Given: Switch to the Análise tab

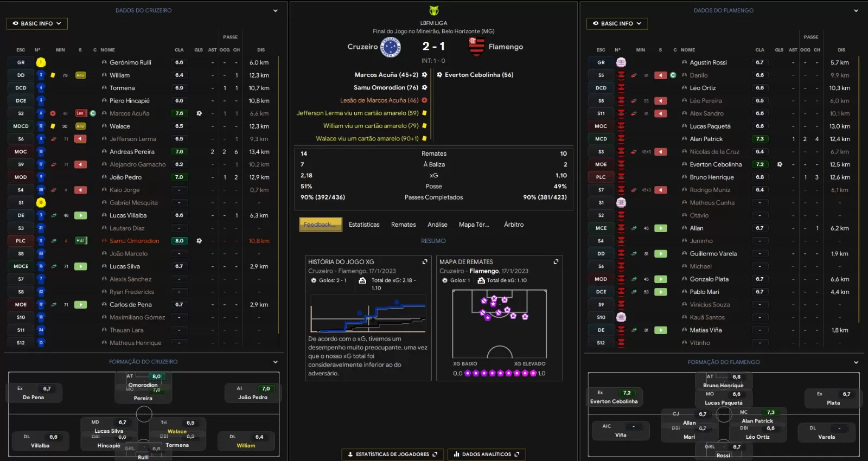Looking at the screenshot, I should tap(437, 225).
